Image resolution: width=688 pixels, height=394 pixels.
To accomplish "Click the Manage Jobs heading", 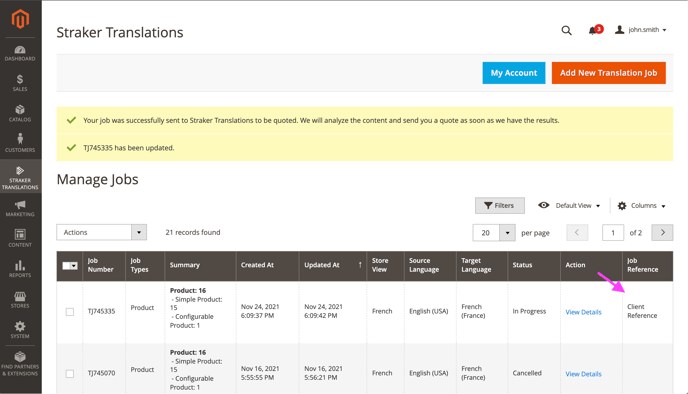I will click(x=97, y=179).
